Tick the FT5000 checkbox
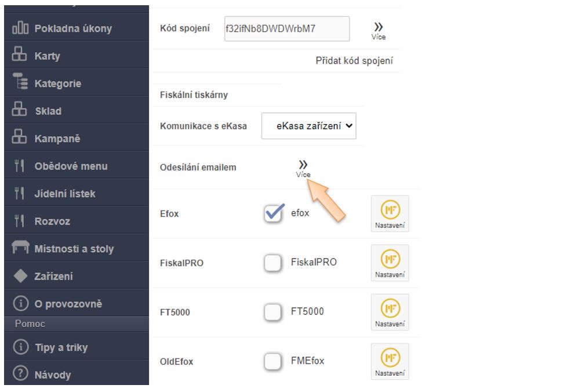This screenshot has height=392, width=585. pyautogui.click(x=272, y=312)
